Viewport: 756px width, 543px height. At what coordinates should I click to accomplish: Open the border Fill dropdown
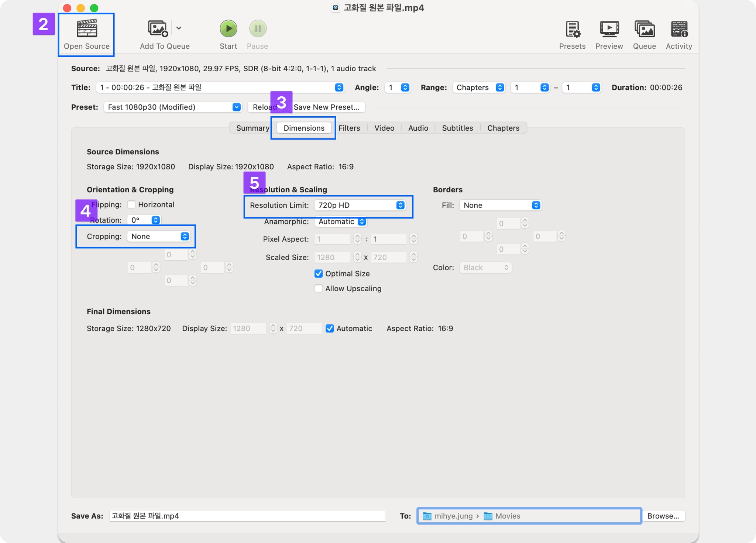click(x=500, y=205)
